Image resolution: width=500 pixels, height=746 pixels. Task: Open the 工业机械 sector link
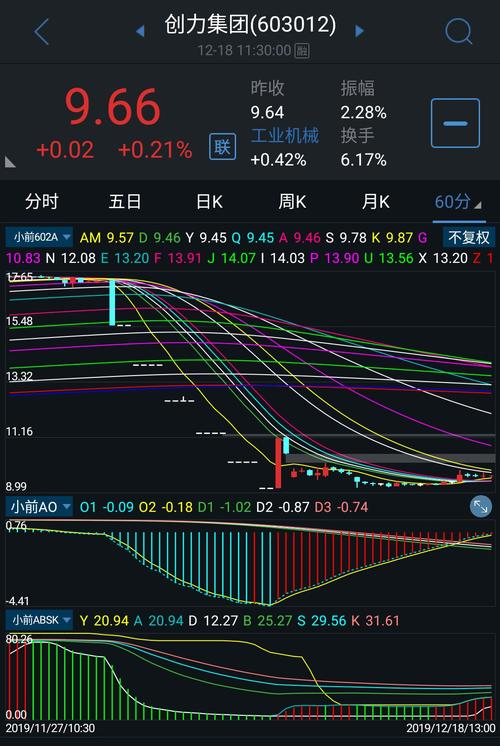[x=284, y=136]
